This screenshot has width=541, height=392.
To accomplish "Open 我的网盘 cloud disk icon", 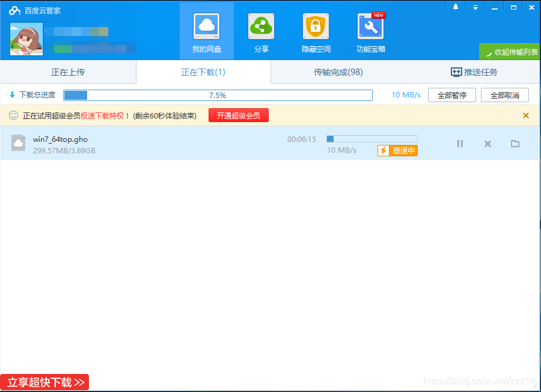I will pos(206,26).
